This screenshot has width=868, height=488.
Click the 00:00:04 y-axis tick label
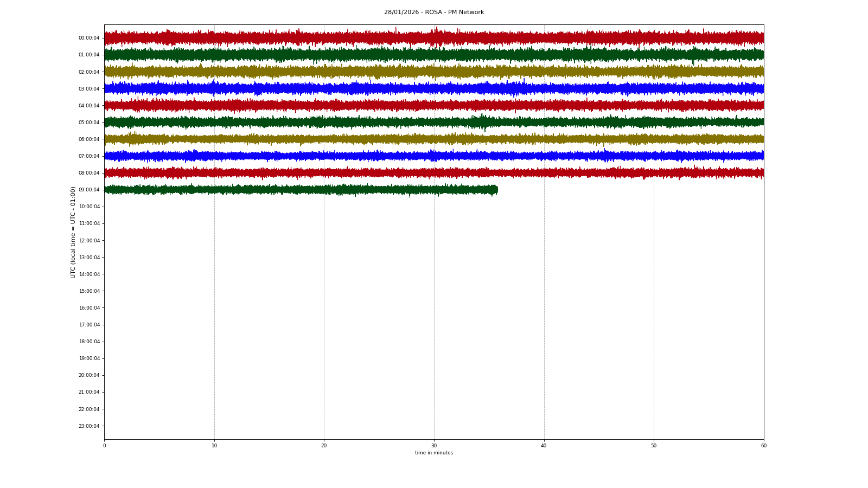point(89,38)
